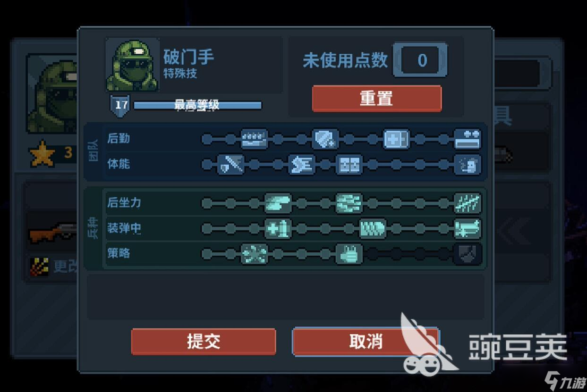The width and height of the screenshot is (587, 392).
Task: Click the 最高等级 experience progress bar
Action: point(197,105)
